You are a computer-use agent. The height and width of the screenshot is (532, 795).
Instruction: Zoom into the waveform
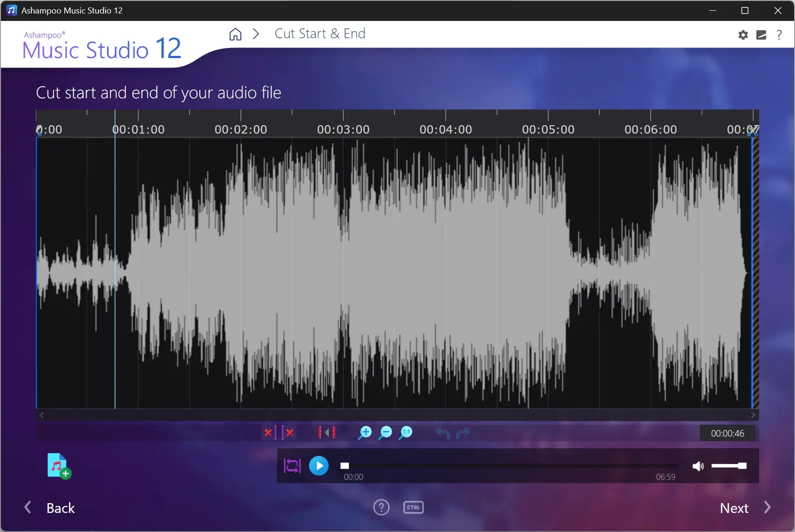pyautogui.click(x=365, y=432)
